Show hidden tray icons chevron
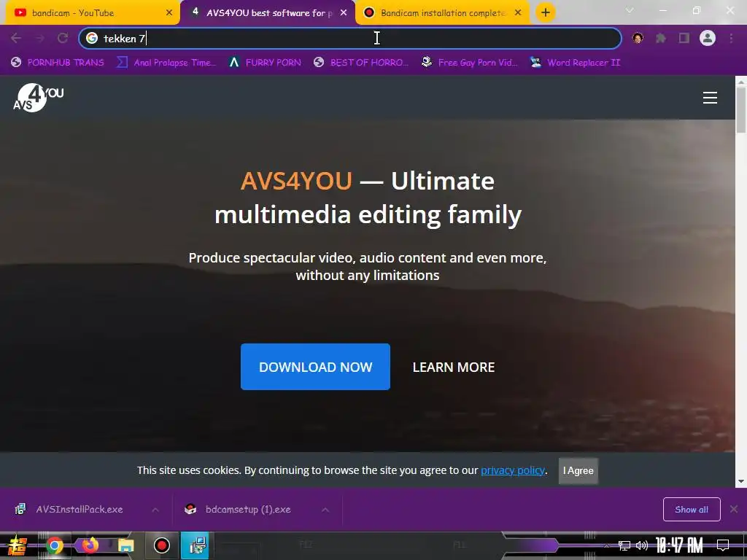 [x=606, y=545]
